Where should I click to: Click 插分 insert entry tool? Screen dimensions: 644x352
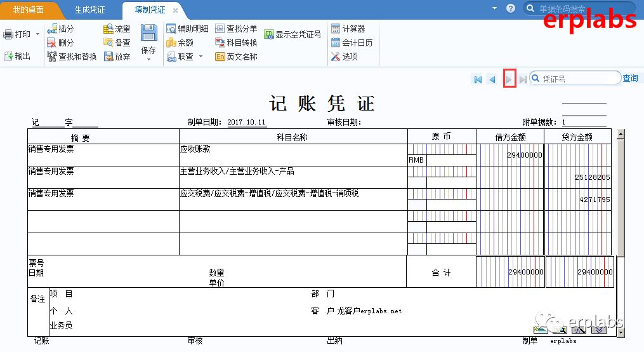click(60, 29)
